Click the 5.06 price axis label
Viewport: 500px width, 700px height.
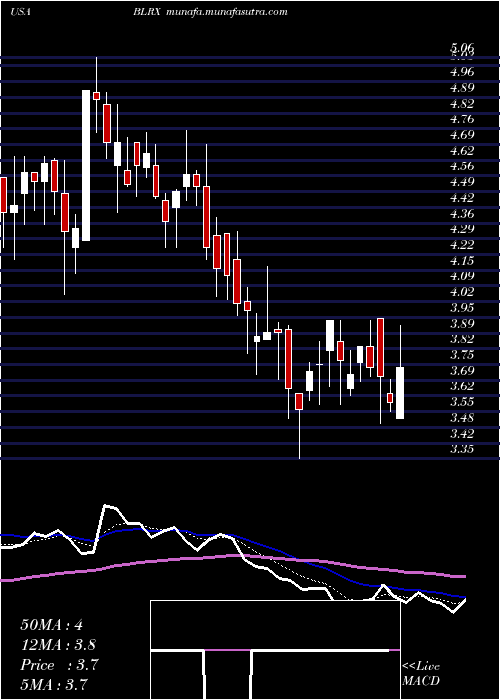point(462,48)
